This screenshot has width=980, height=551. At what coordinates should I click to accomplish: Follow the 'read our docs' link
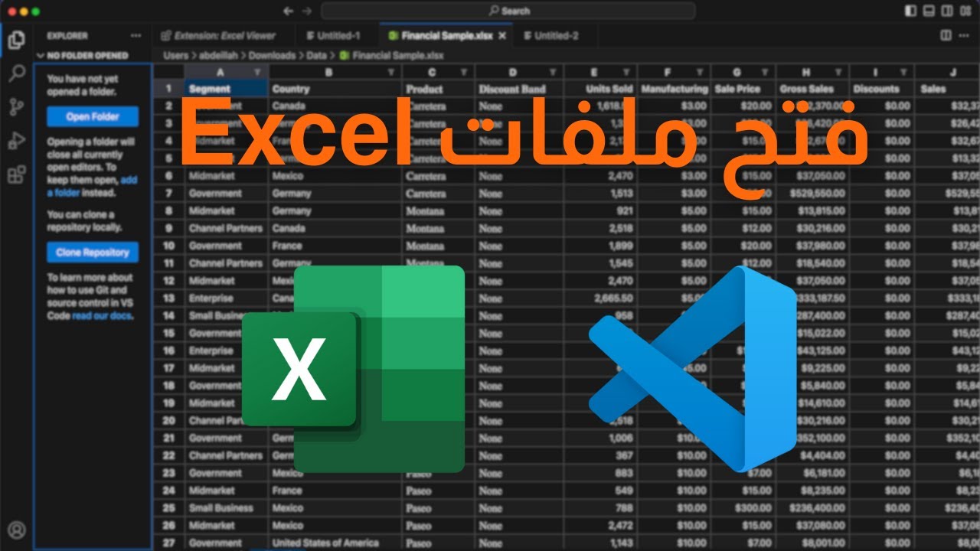click(102, 315)
